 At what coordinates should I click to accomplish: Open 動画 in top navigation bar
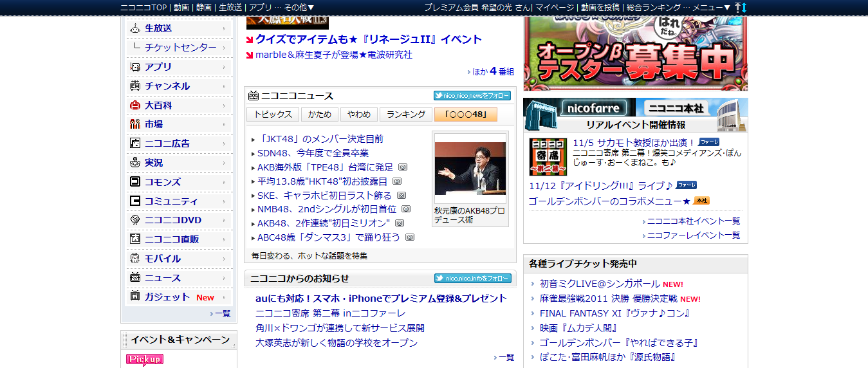(181, 7)
